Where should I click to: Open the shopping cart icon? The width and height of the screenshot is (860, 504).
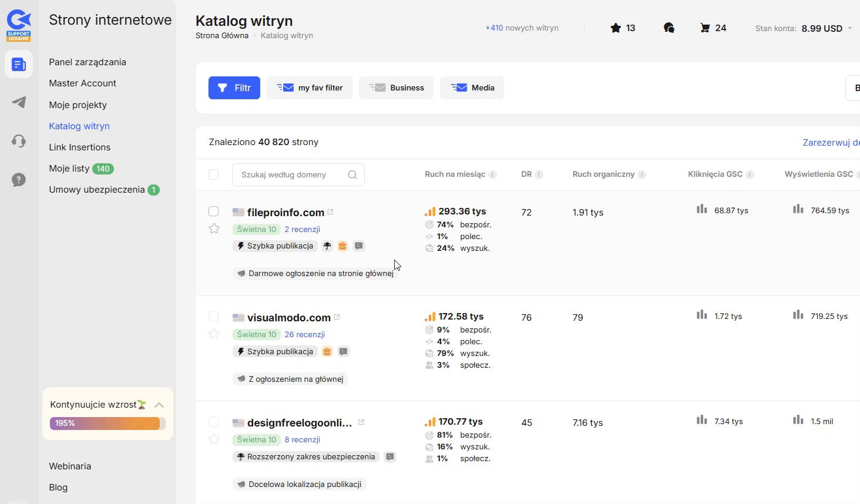(x=705, y=28)
